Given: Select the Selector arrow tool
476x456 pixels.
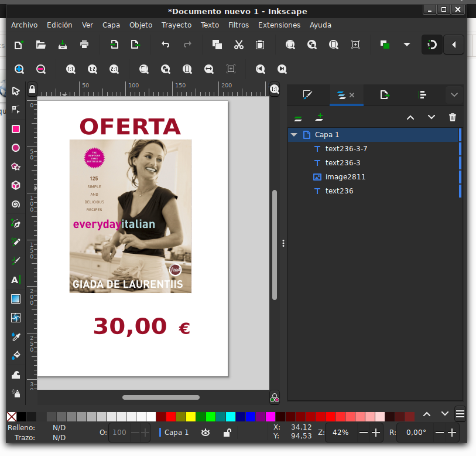Looking at the screenshot, I should click(x=16, y=91).
